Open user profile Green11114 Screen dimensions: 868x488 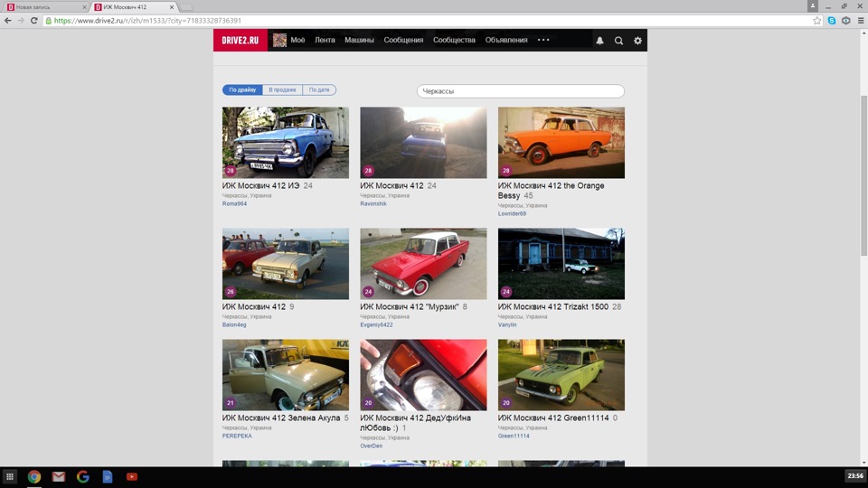514,436
